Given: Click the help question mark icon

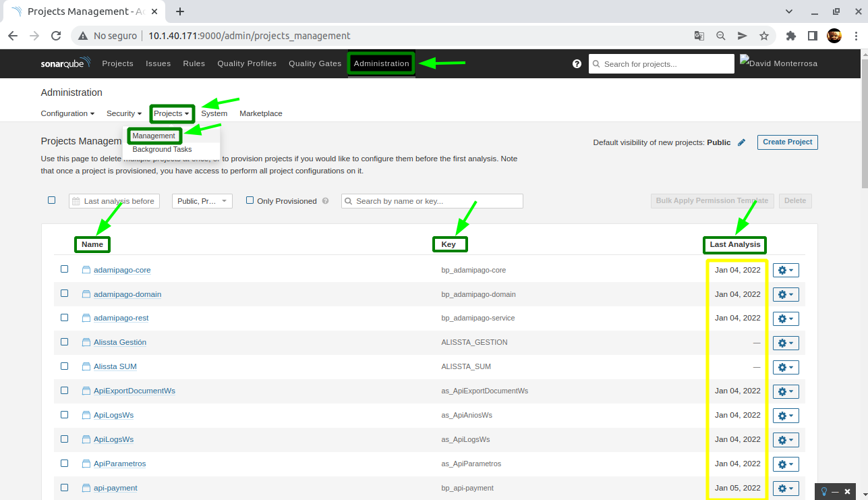Looking at the screenshot, I should point(577,64).
